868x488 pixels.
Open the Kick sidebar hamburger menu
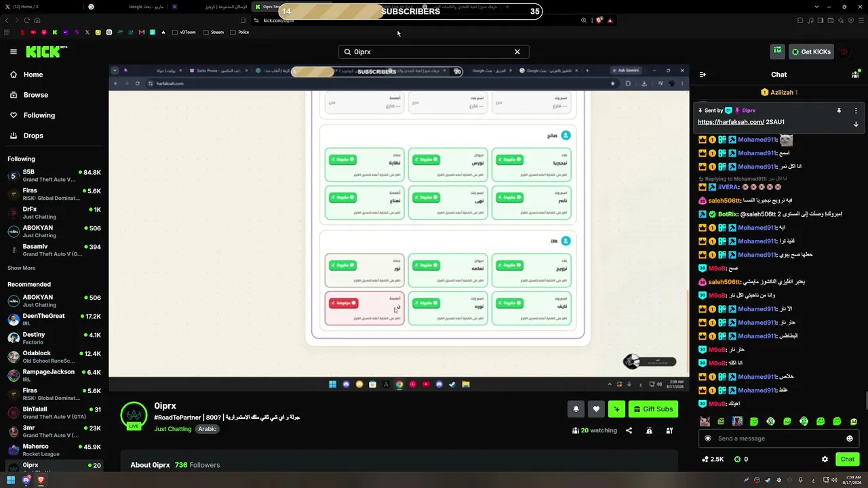[x=13, y=52]
